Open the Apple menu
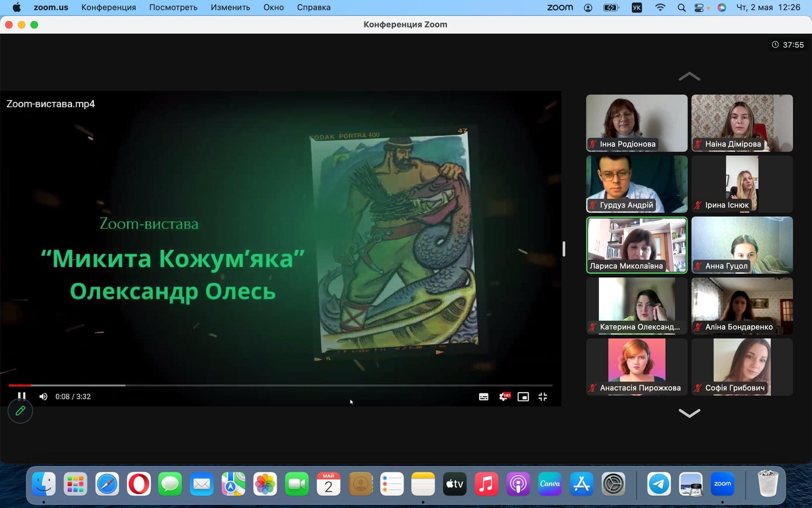The width and height of the screenshot is (812, 508). [x=17, y=8]
